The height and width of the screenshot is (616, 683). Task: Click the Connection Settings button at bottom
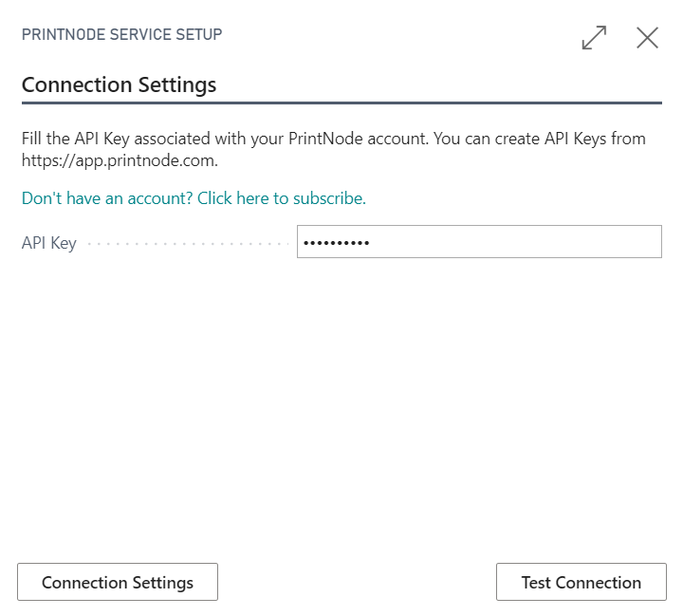point(118,582)
